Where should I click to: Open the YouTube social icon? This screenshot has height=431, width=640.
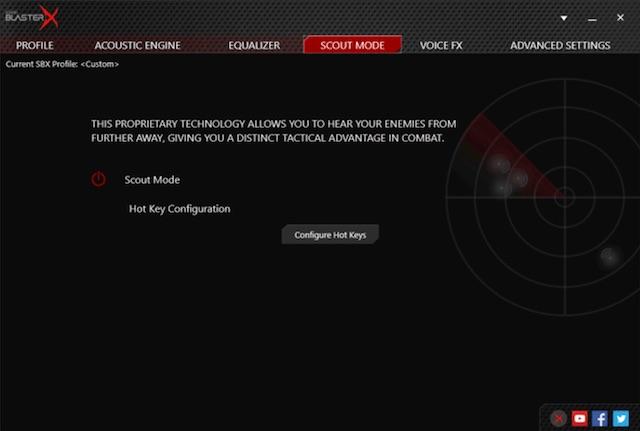click(579, 418)
